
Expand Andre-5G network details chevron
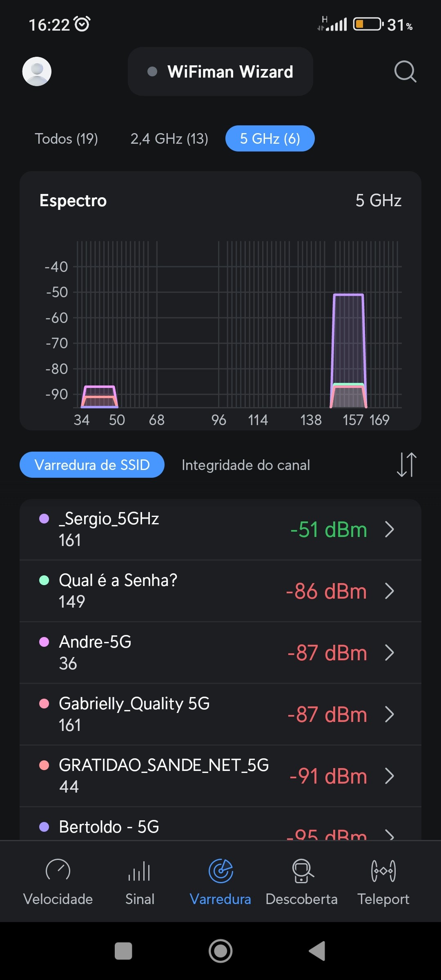click(390, 653)
